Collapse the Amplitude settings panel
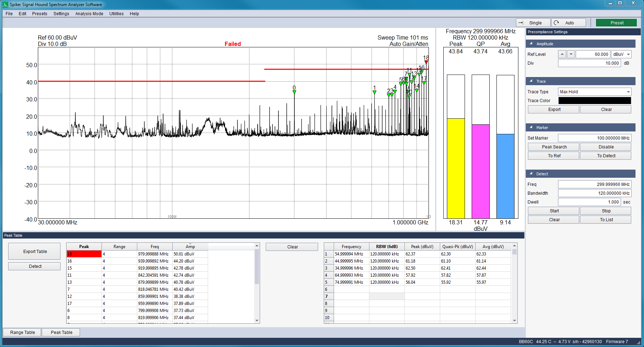Screen dimensions: 644x347 530,43
